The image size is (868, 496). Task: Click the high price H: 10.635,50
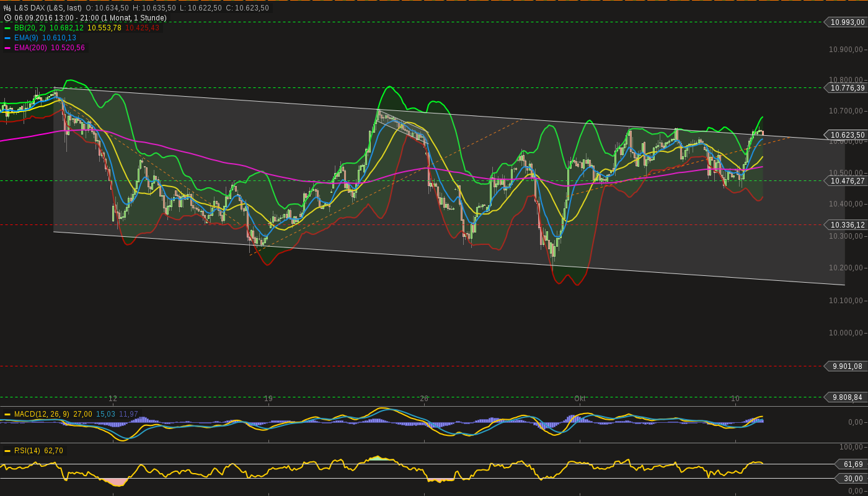click(x=154, y=8)
